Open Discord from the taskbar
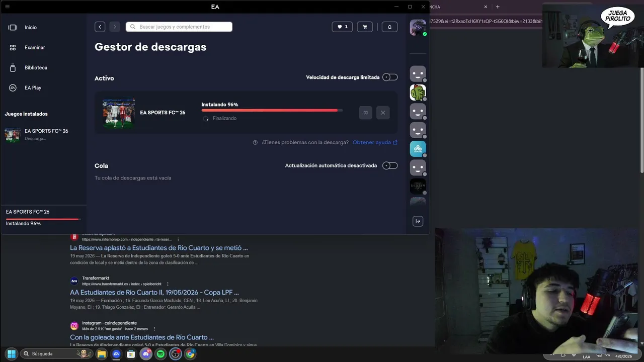The height and width of the screenshot is (362, 644). (146, 354)
